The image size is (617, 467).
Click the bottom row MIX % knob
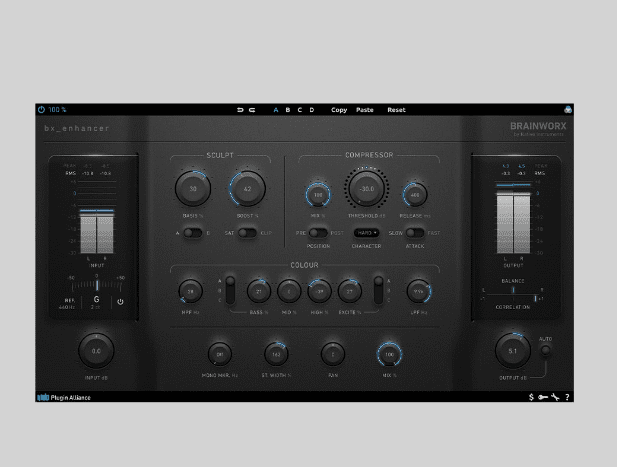click(389, 354)
